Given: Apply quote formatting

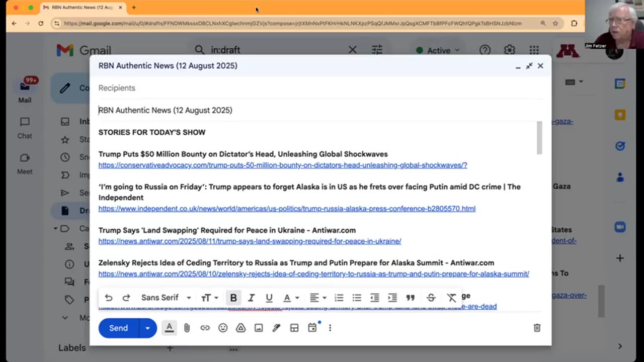Looking at the screenshot, I should point(411,298).
